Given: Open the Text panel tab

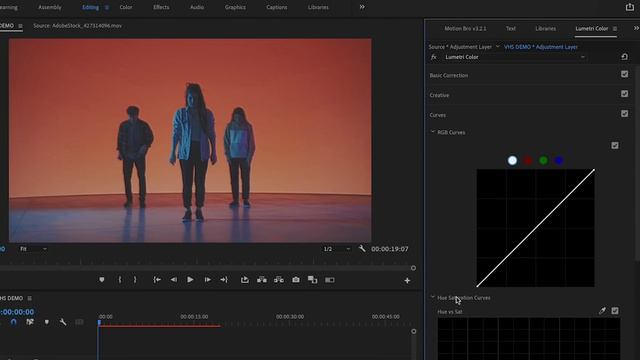Looking at the screenshot, I should [x=511, y=29].
